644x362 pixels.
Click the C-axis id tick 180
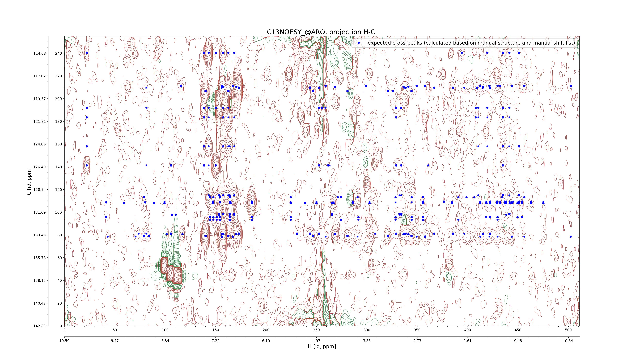point(58,121)
